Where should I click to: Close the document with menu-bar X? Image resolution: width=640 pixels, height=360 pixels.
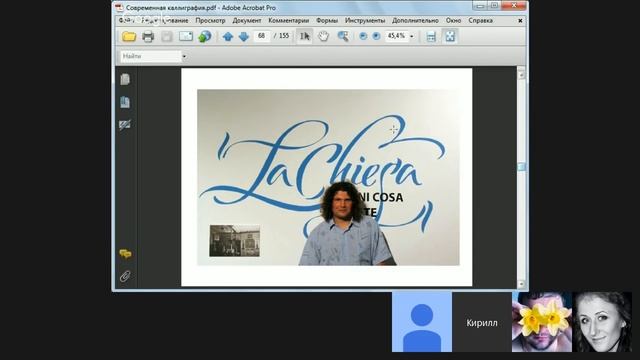click(x=520, y=20)
